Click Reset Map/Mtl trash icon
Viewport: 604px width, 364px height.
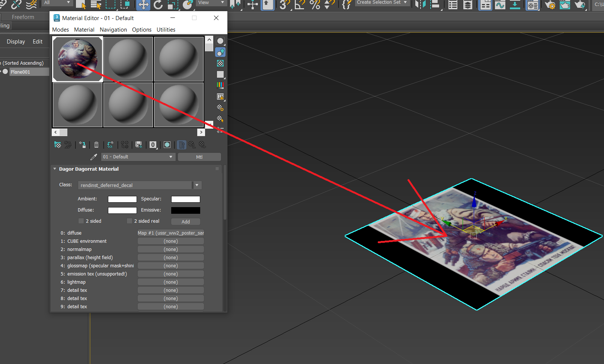(x=96, y=145)
